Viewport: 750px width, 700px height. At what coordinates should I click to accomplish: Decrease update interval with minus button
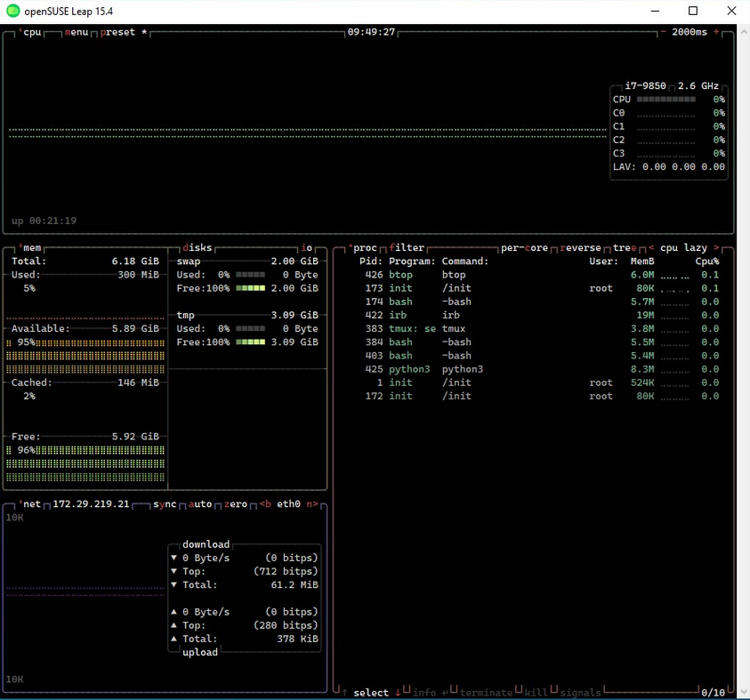click(x=663, y=32)
